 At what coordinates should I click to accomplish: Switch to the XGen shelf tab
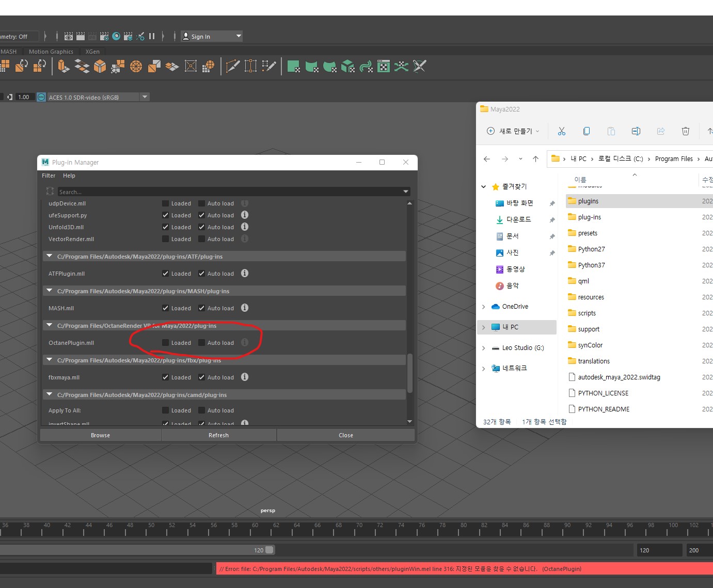coord(92,52)
